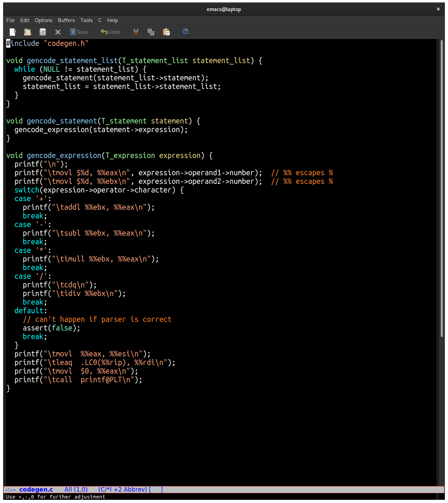The width and height of the screenshot is (448, 503).
Task: Start a search with the magnifier icon
Action: click(186, 32)
